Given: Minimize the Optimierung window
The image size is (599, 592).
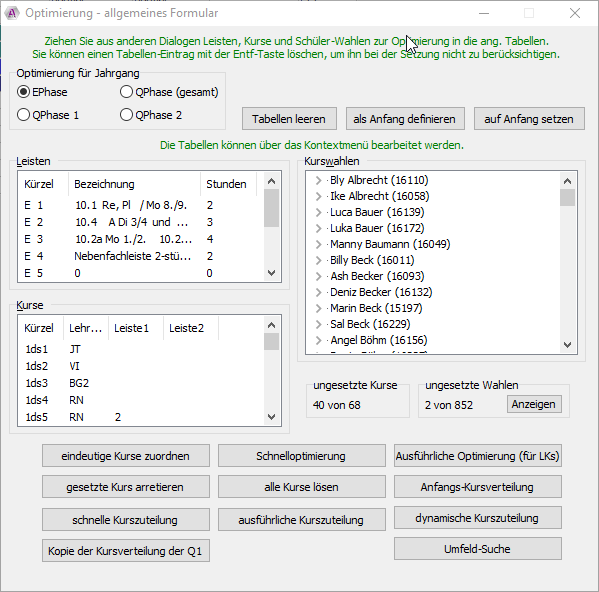Looking at the screenshot, I should pyautogui.click(x=484, y=13).
